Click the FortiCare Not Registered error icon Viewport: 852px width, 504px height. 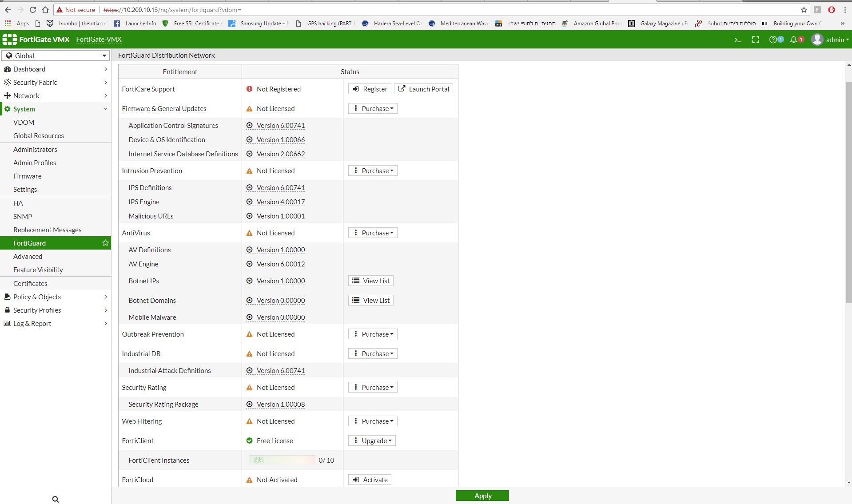coord(249,89)
